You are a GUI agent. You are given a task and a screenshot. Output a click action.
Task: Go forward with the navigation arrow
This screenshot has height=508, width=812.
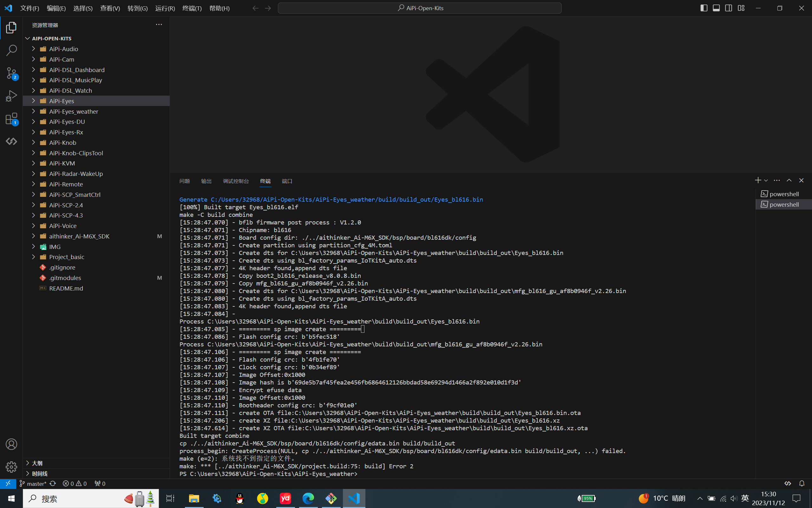point(268,8)
